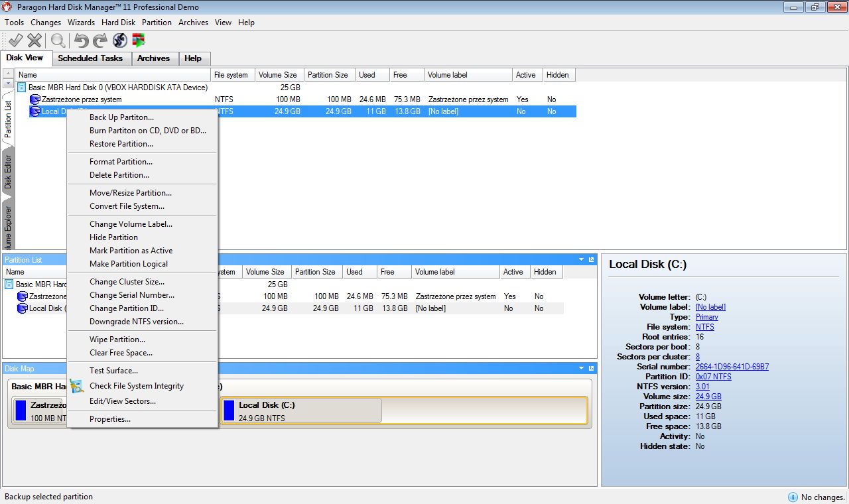Open the View menu
This screenshot has width=849, height=504.
coord(223,23)
